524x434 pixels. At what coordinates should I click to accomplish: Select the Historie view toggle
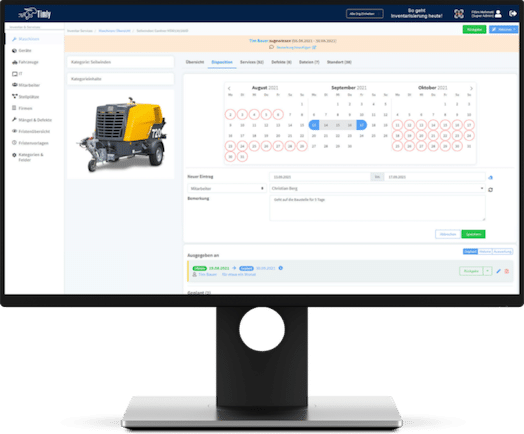[x=485, y=251]
